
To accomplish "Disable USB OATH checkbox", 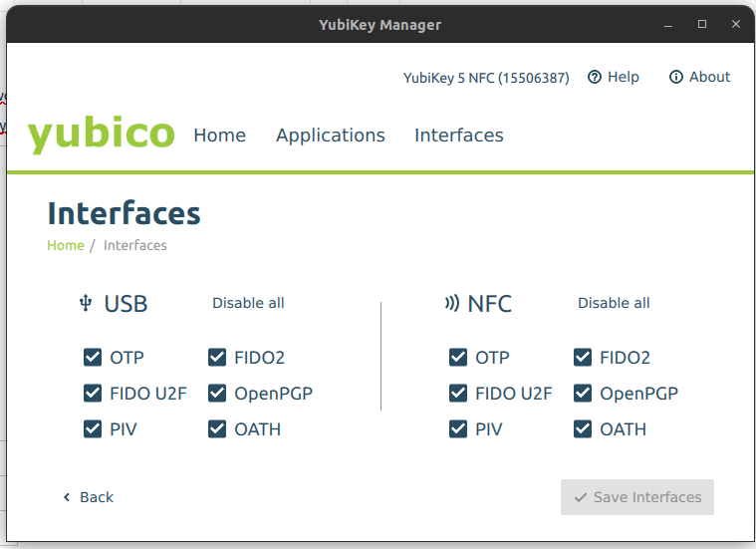I will pos(217,428).
